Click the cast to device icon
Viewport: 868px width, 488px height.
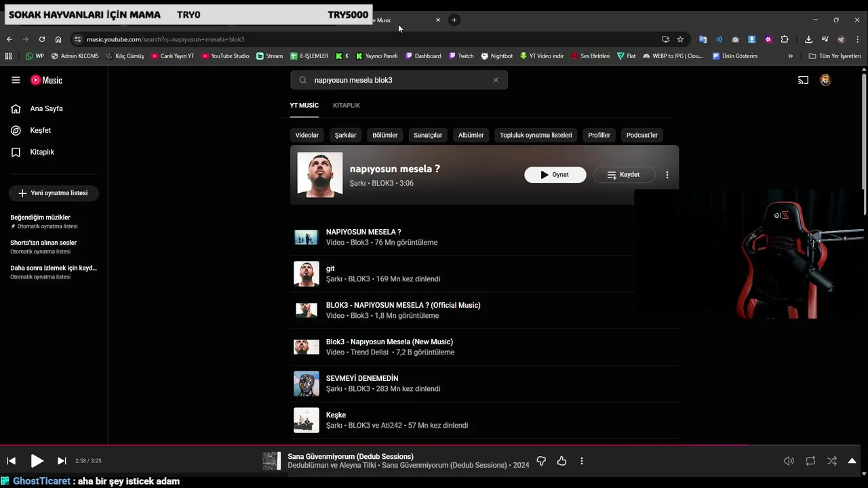803,80
